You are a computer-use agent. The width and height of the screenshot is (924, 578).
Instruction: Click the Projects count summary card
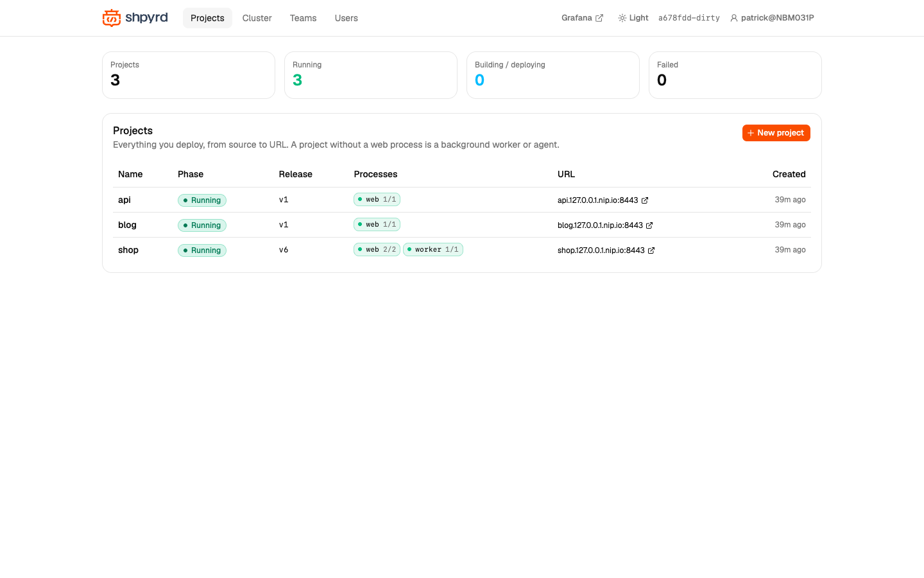189,75
